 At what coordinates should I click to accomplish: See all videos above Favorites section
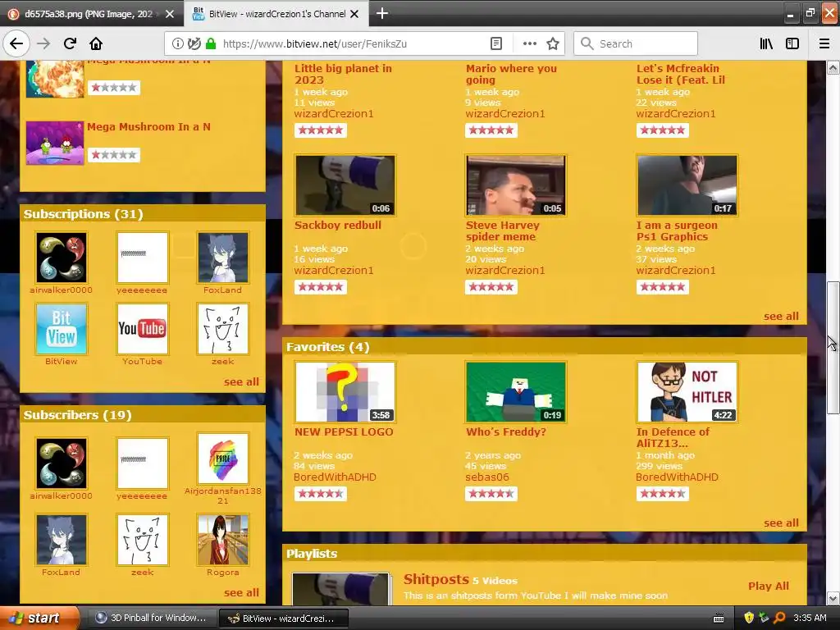point(781,316)
